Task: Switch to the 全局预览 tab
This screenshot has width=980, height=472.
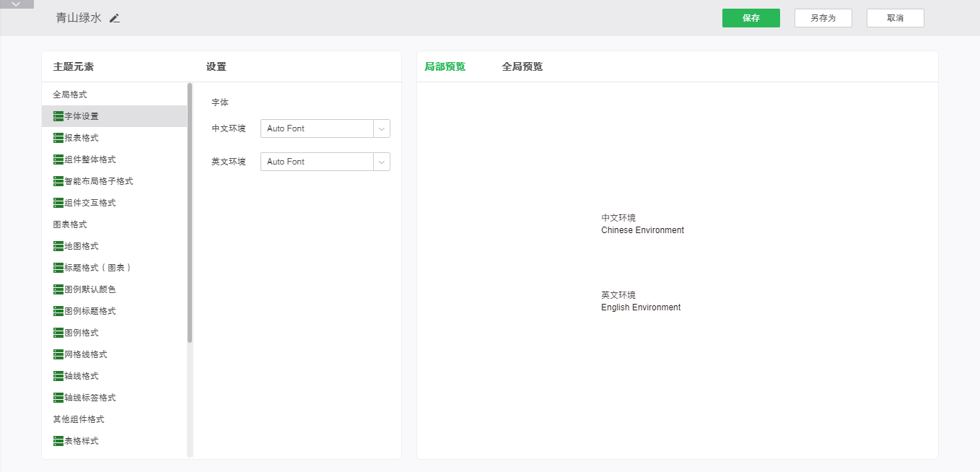Action: [522, 66]
